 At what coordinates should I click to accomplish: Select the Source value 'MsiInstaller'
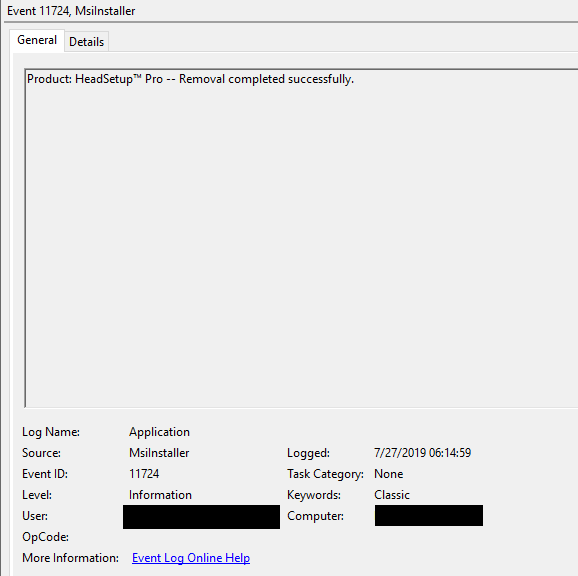(x=159, y=453)
